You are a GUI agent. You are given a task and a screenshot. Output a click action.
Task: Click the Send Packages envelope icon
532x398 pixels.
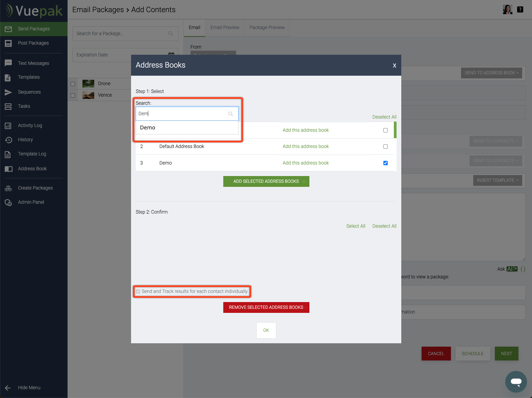coord(8,29)
